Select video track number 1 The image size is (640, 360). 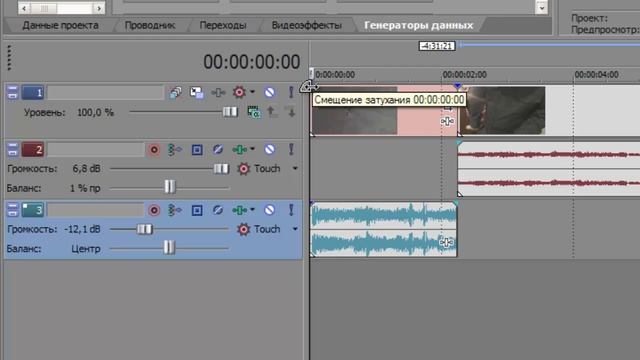point(33,93)
